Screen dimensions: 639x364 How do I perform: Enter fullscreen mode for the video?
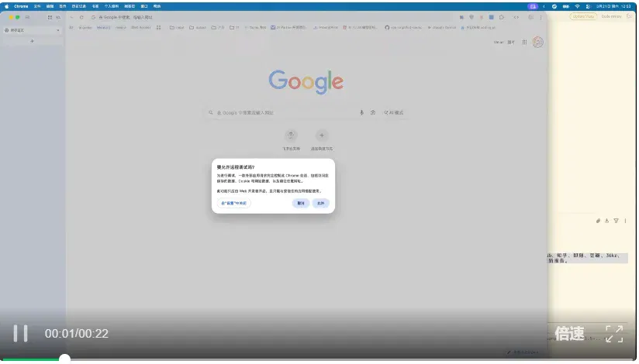614,334
